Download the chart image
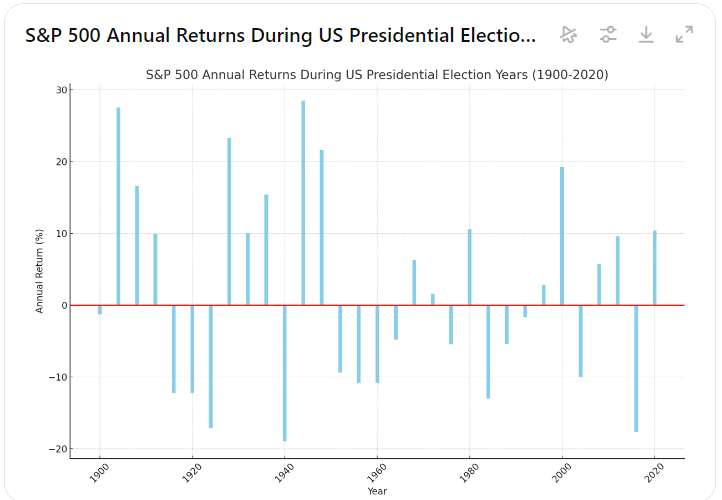Viewport: 722px width, 500px height. (x=646, y=35)
